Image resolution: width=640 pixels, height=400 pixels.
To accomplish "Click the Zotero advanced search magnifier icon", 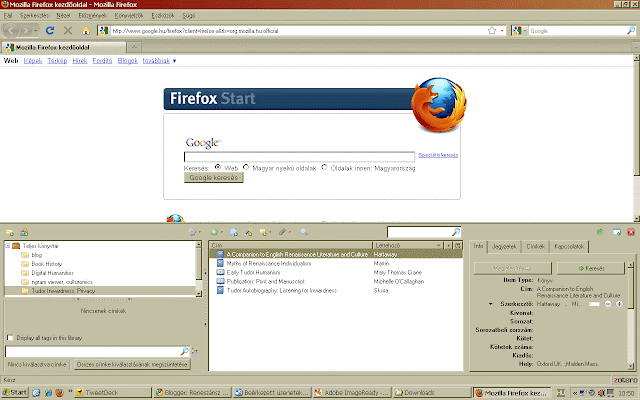I will (304, 232).
